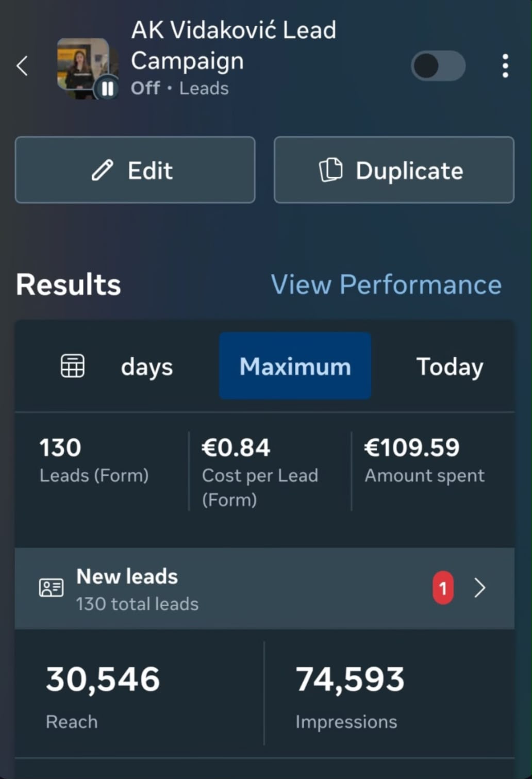Image resolution: width=532 pixels, height=779 pixels.
Task: Click the pencil icon in Edit button
Action: click(x=102, y=170)
